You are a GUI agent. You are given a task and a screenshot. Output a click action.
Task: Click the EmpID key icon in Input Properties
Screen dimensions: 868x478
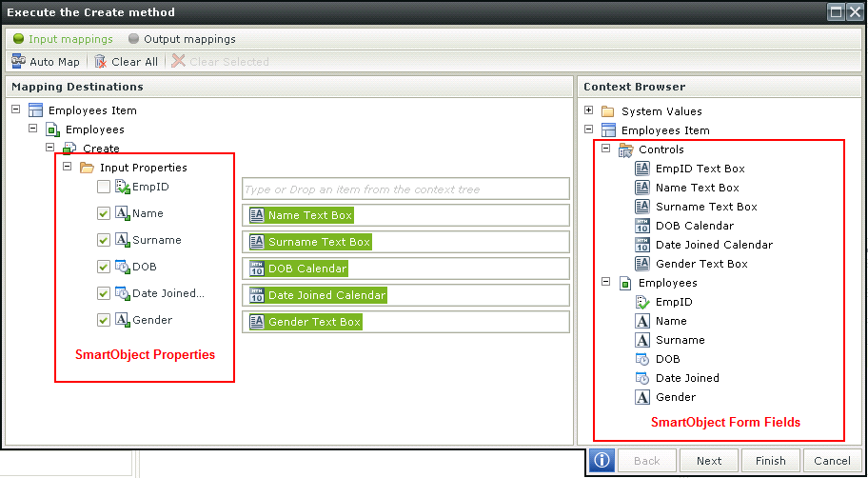tap(123, 187)
